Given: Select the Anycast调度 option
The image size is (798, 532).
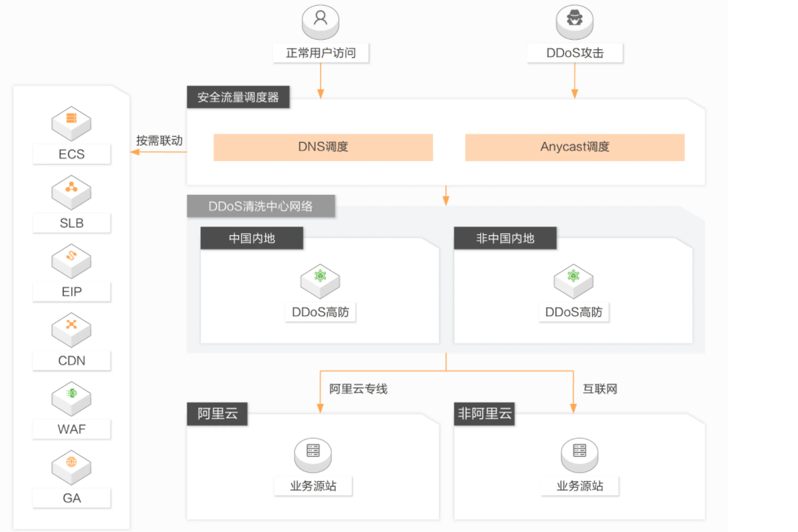Looking at the screenshot, I should (x=574, y=147).
